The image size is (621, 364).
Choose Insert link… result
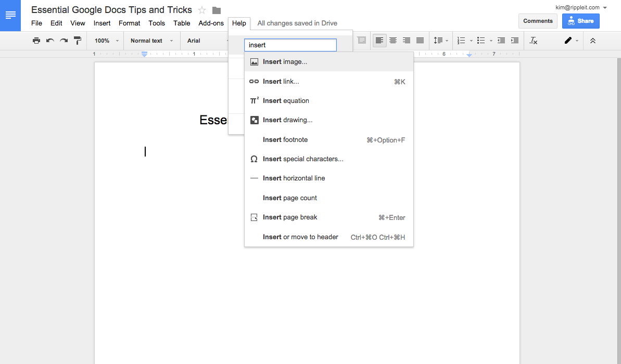[x=328, y=82]
